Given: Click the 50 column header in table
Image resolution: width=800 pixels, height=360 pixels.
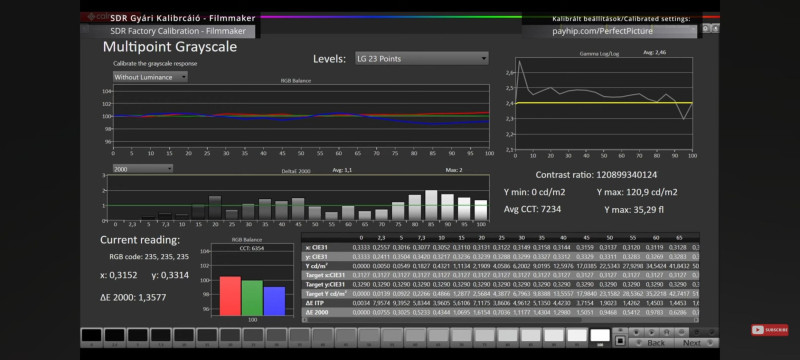Looking at the screenshot, I should [610, 238].
